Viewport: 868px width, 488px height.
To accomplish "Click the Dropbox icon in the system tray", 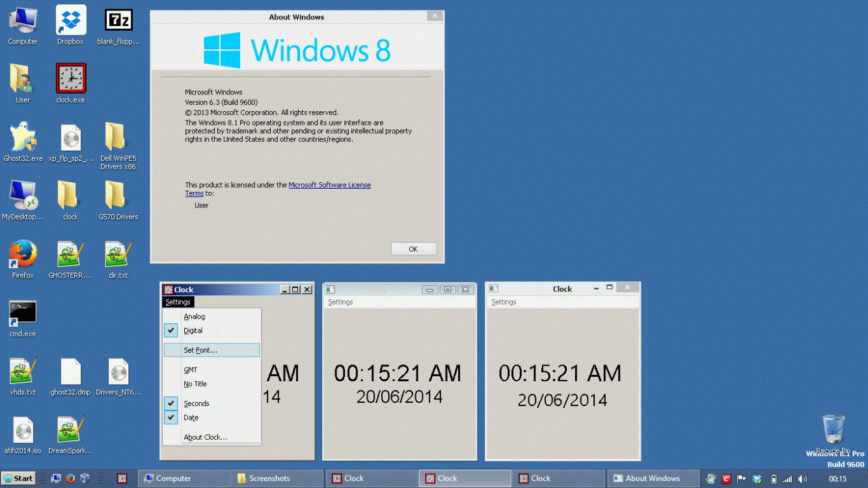I will pos(757,479).
